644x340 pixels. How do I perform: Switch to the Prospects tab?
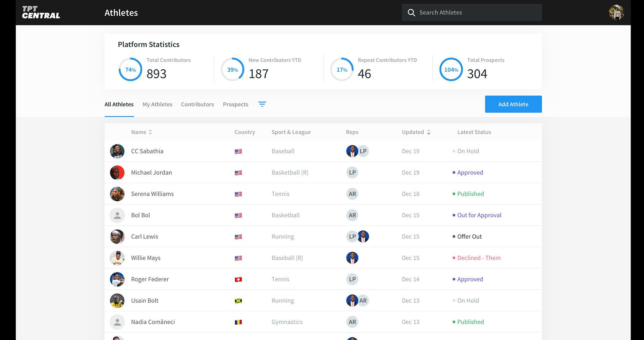click(x=235, y=104)
